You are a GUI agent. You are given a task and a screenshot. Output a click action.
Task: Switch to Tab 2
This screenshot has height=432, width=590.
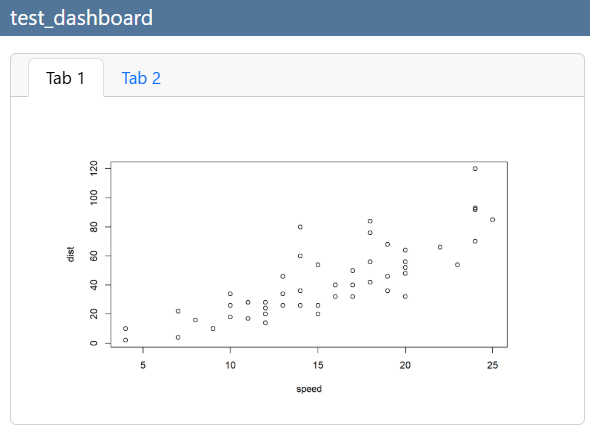pos(141,78)
